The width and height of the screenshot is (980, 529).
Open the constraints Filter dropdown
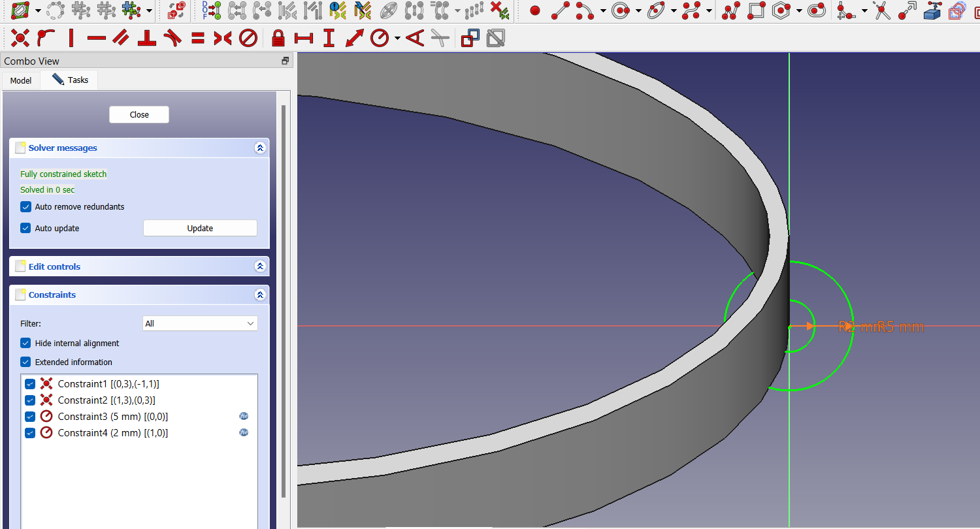[200, 323]
